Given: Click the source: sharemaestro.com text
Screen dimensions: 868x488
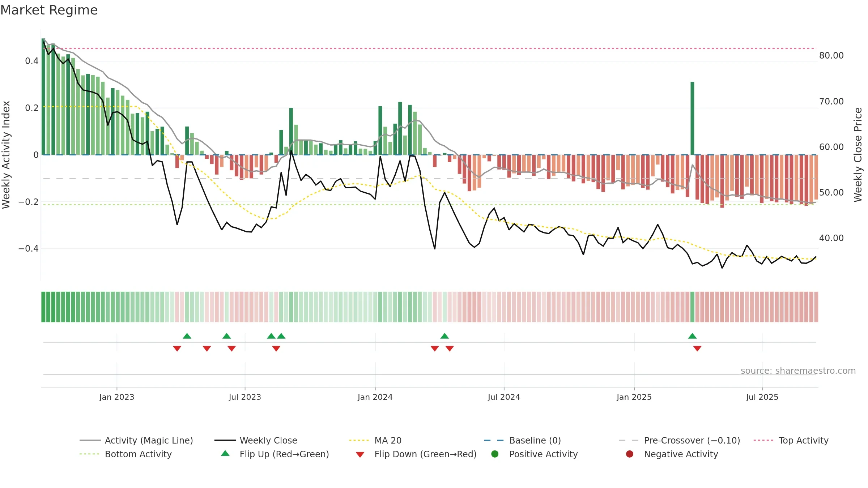Looking at the screenshot, I should pyautogui.click(x=798, y=371).
